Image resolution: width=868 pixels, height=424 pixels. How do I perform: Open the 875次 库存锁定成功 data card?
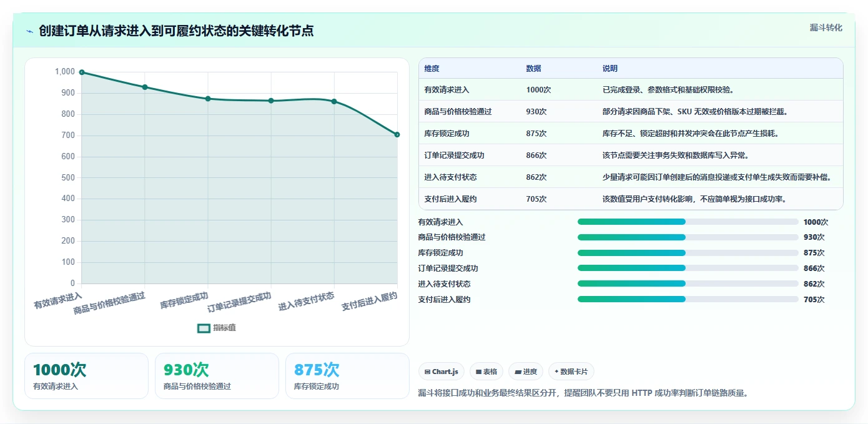(x=347, y=376)
